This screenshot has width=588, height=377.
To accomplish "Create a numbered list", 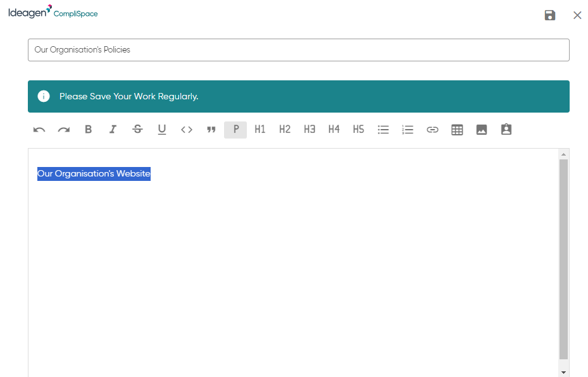I will (408, 130).
